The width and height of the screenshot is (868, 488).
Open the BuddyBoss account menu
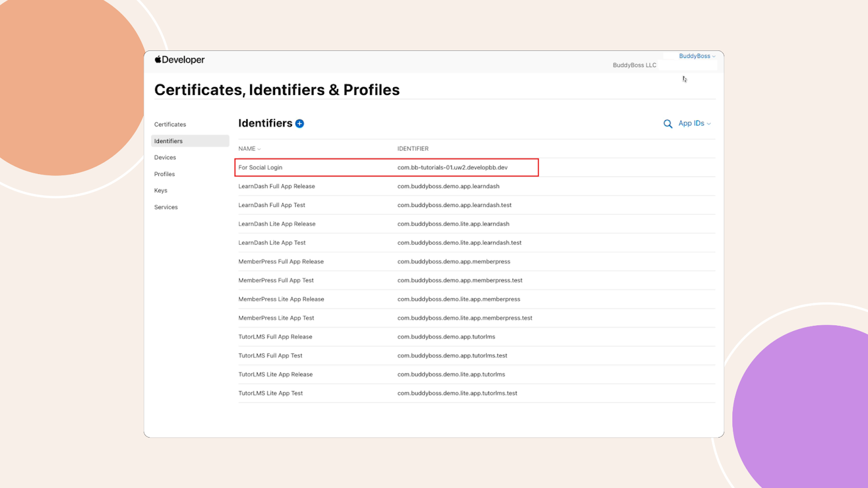[697, 56]
